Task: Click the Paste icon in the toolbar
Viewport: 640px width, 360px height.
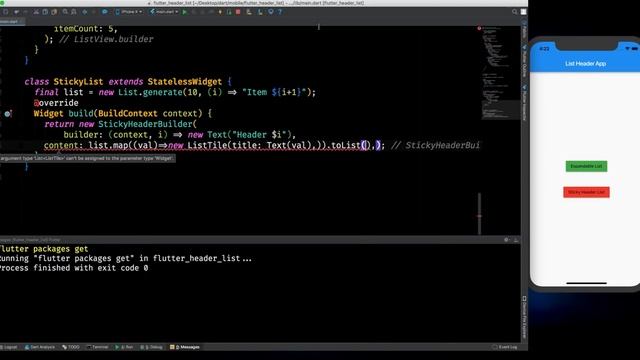Action: click(54, 12)
